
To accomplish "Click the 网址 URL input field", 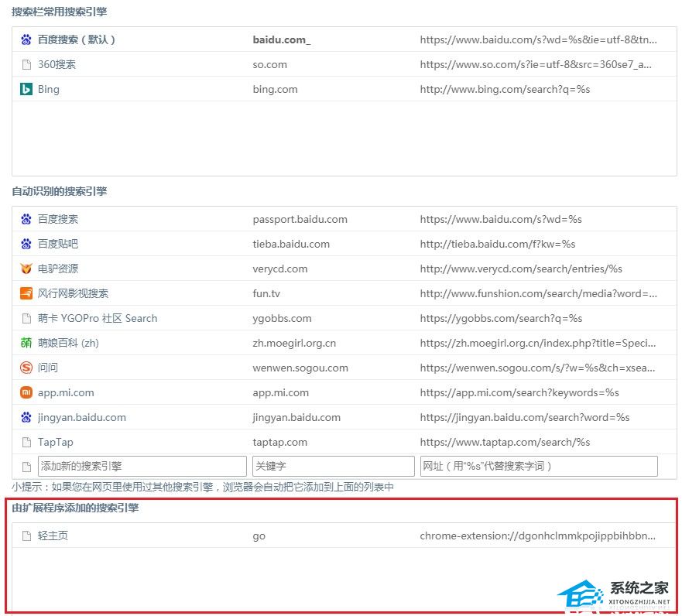I will coord(537,466).
